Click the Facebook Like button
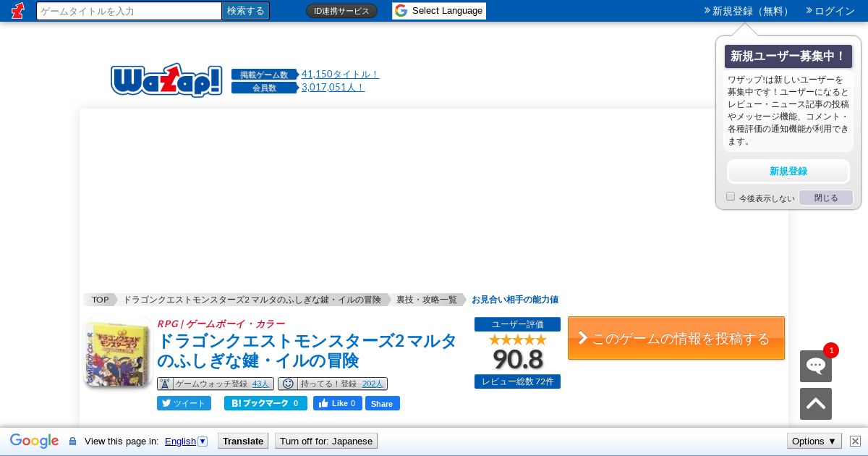This screenshot has height=456, width=868. 338,403
